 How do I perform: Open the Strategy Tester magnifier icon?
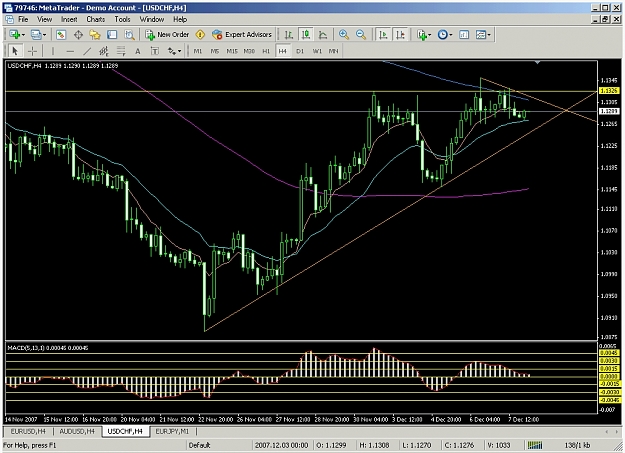[129, 35]
